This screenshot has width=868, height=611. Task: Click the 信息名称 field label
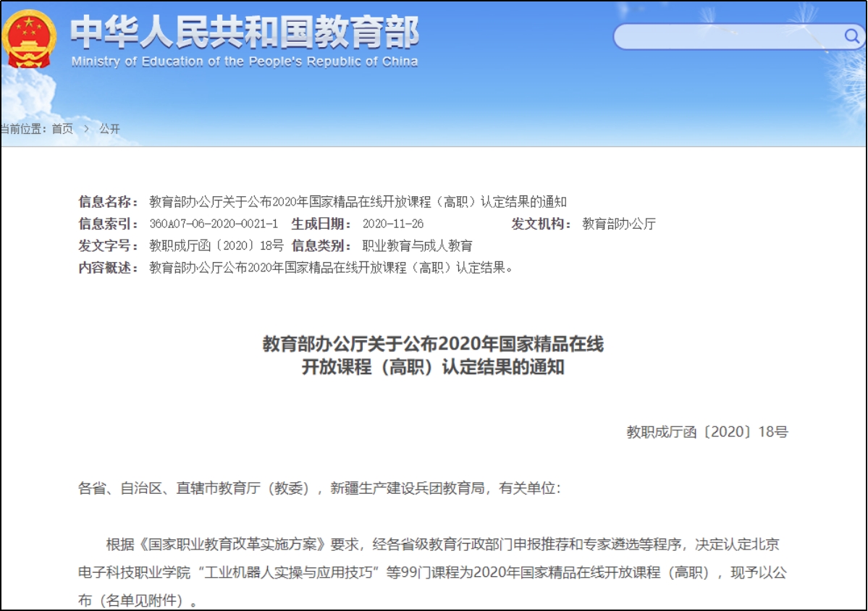108,202
